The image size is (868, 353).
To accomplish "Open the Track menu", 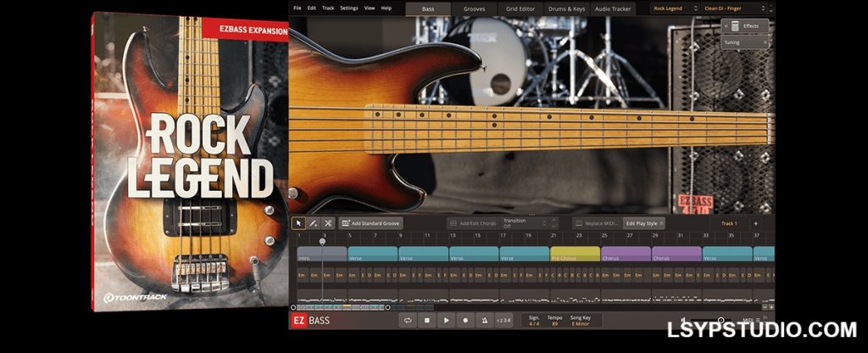I will coord(328,8).
